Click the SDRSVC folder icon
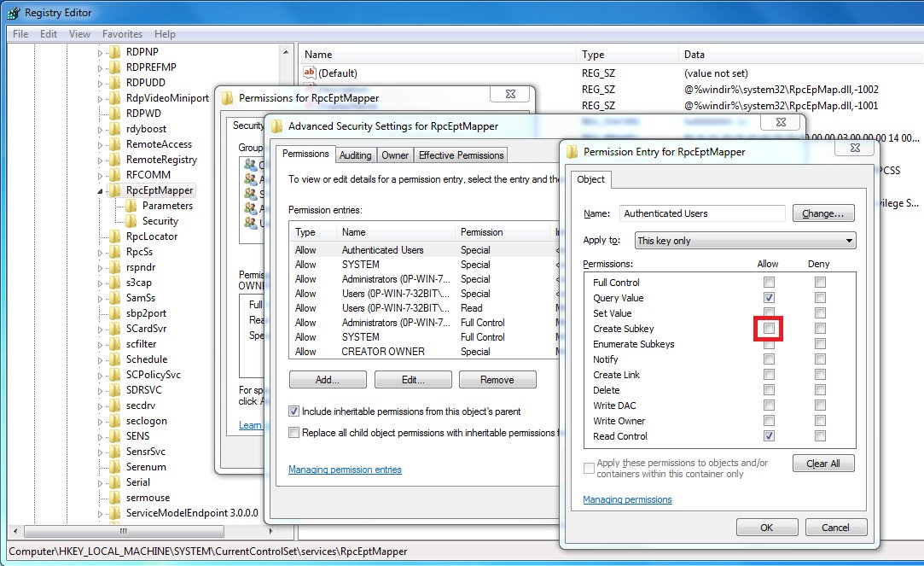 pyautogui.click(x=115, y=390)
